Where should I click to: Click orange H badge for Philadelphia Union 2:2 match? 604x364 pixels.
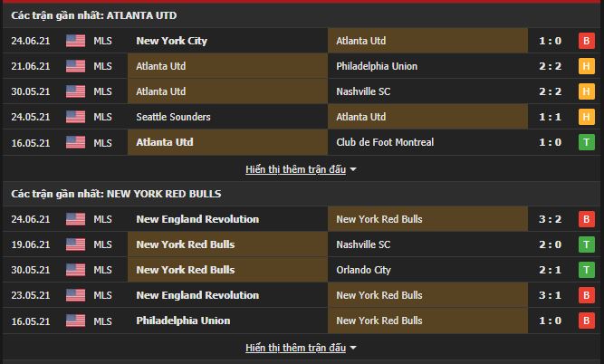(x=586, y=66)
